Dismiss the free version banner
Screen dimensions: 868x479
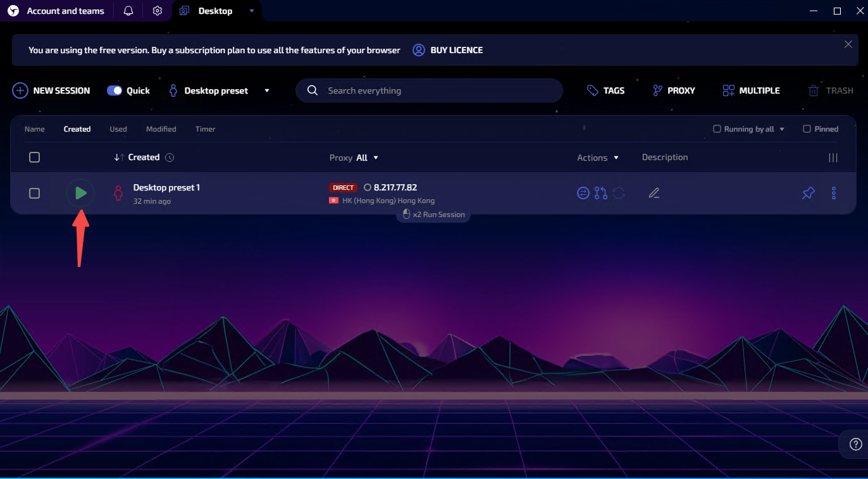tap(848, 44)
